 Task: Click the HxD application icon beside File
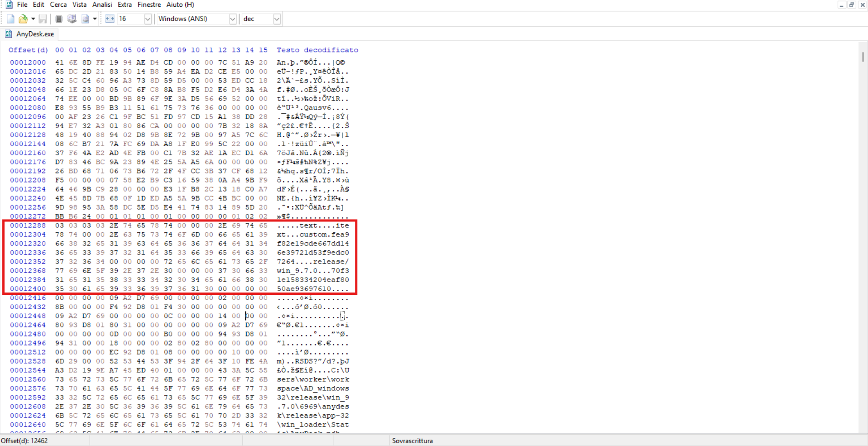[x=9, y=5]
